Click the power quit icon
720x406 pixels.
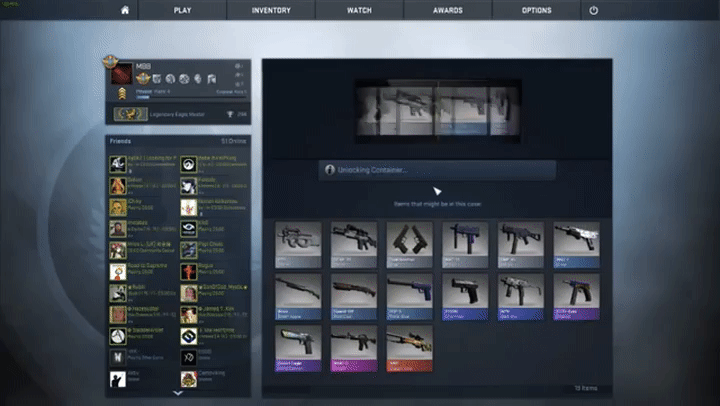(594, 10)
